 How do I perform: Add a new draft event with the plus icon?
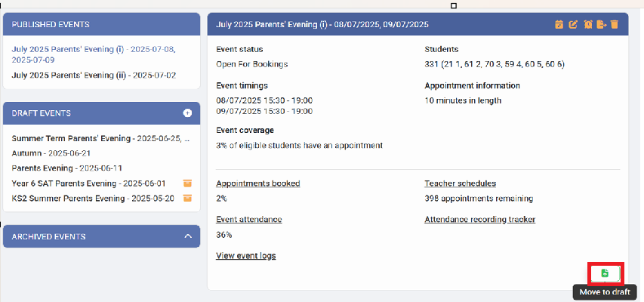[x=187, y=113]
